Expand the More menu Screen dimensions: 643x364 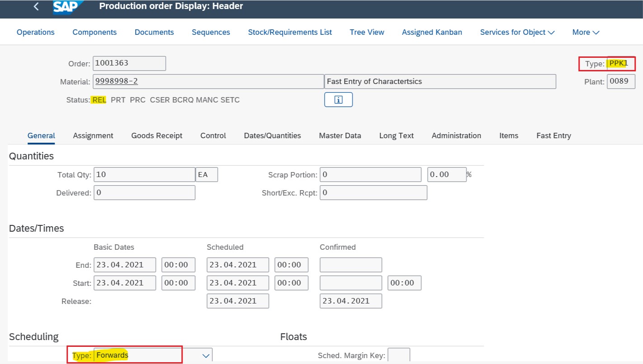586,32
